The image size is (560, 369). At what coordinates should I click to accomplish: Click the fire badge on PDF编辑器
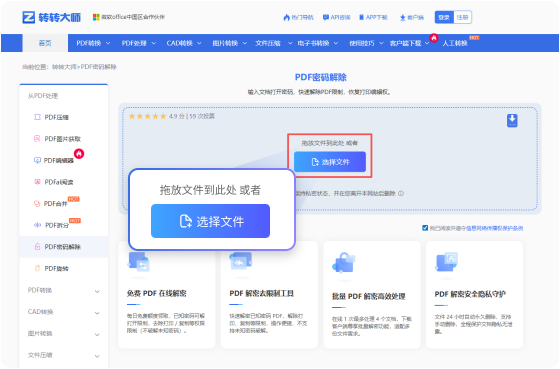coord(79,154)
